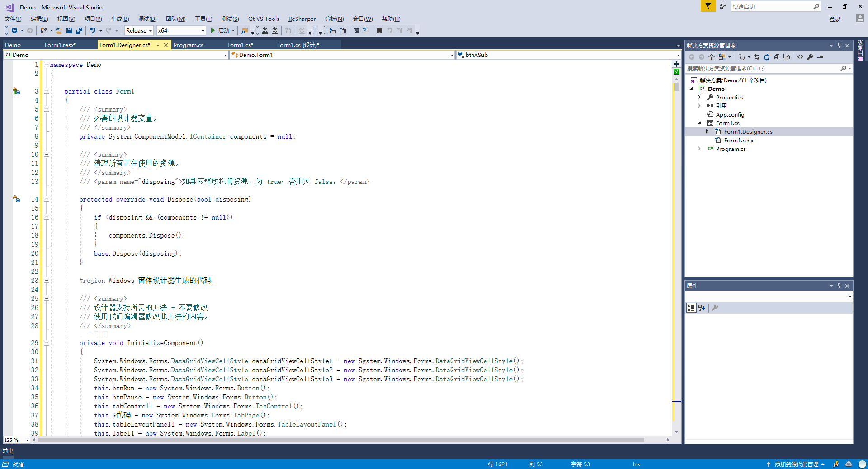Open the Solution Explorer properties wrench

(810, 57)
